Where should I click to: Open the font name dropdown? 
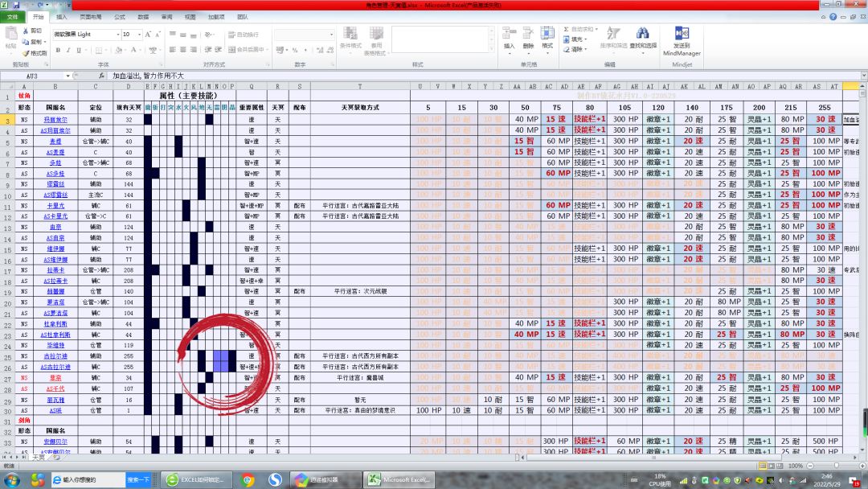[x=118, y=35]
